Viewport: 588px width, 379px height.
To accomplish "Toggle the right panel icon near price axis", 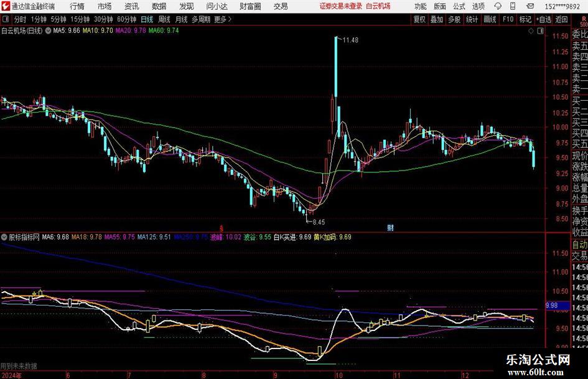I will tap(540, 31).
